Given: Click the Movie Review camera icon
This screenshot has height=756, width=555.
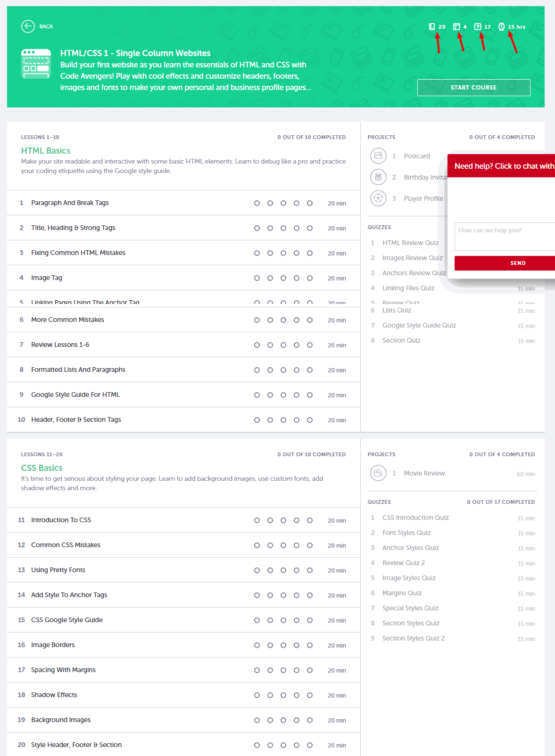Looking at the screenshot, I should [378, 473].
